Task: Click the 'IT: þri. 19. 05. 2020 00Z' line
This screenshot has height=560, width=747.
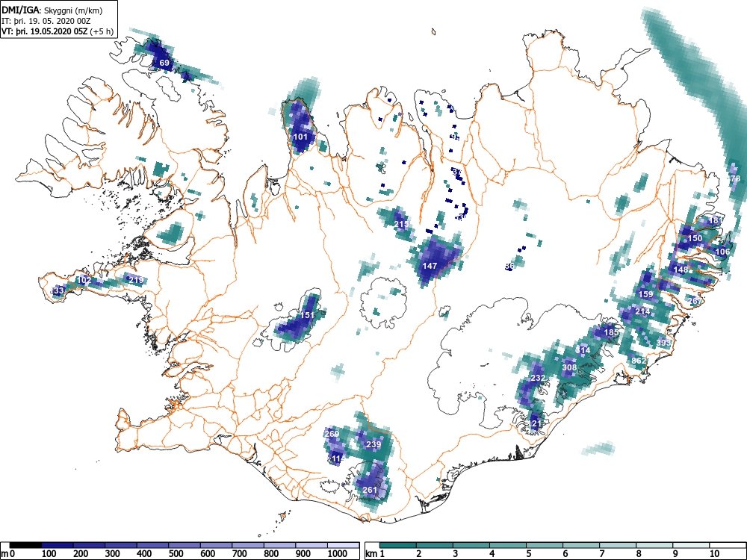Action: coord(46,21)
